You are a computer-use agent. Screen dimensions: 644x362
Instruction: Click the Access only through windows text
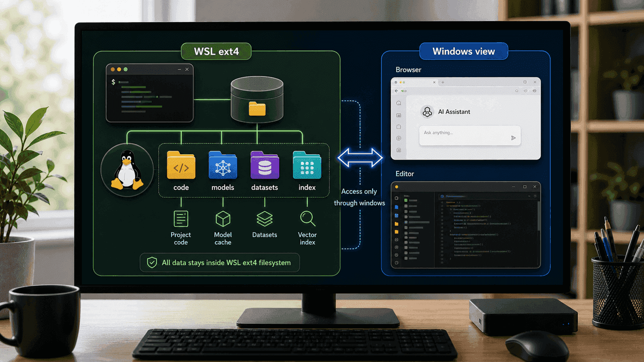(x=359, y=197)
